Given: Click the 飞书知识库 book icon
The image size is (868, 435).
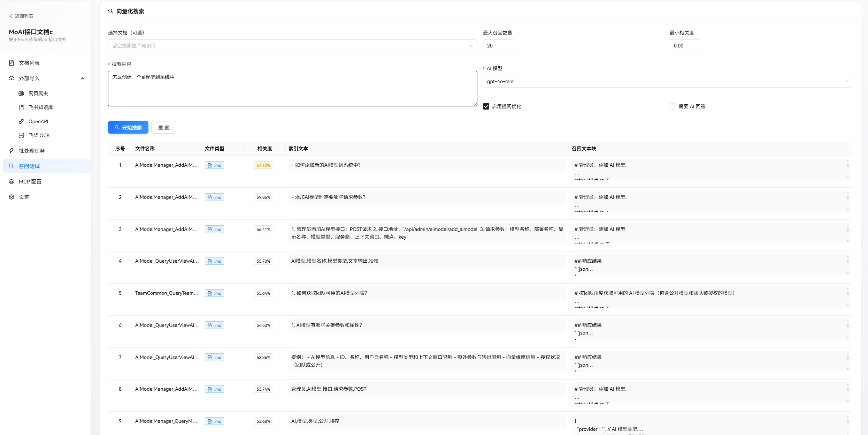Looking at the screenshot, I should (21, 107).
